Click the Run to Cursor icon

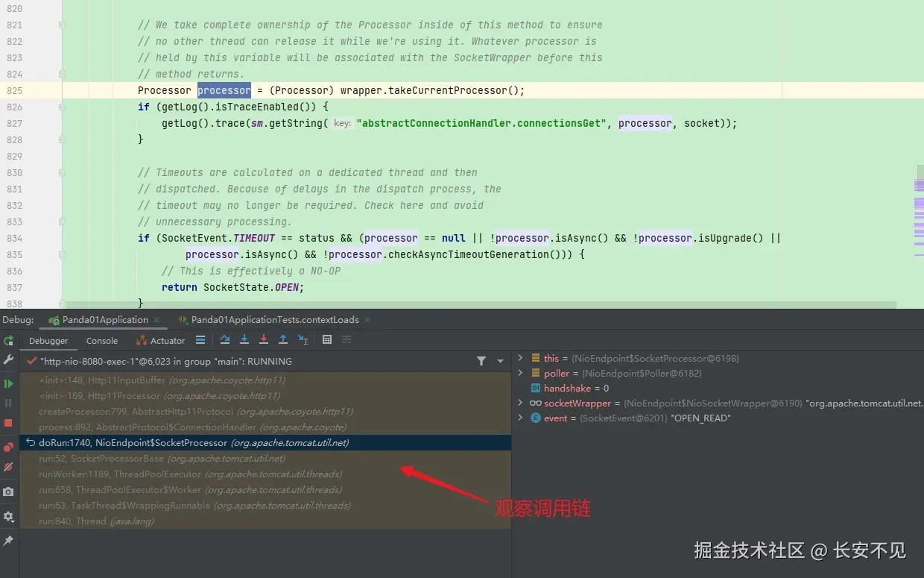pyautogui.click(x=303, y=340)
